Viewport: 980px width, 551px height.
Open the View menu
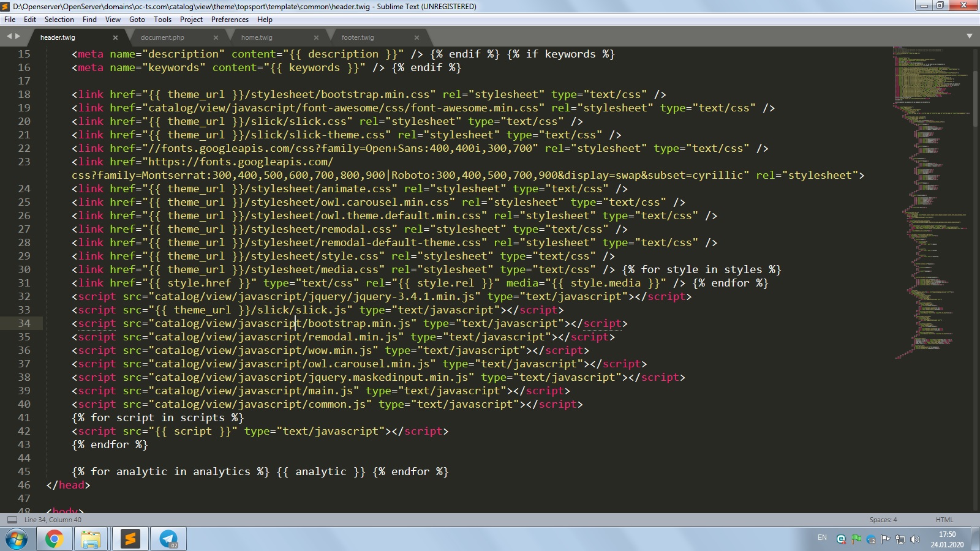tap(113, 20)
